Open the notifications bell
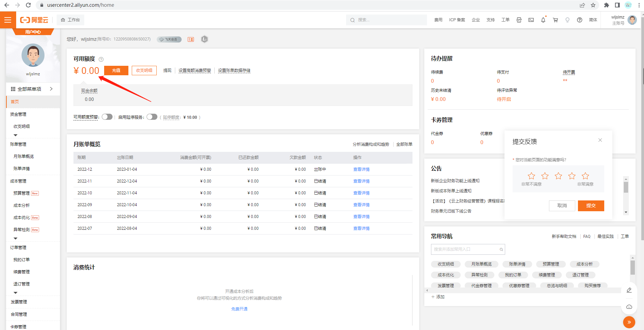This screenshot has width=644, height=330. 543,20
